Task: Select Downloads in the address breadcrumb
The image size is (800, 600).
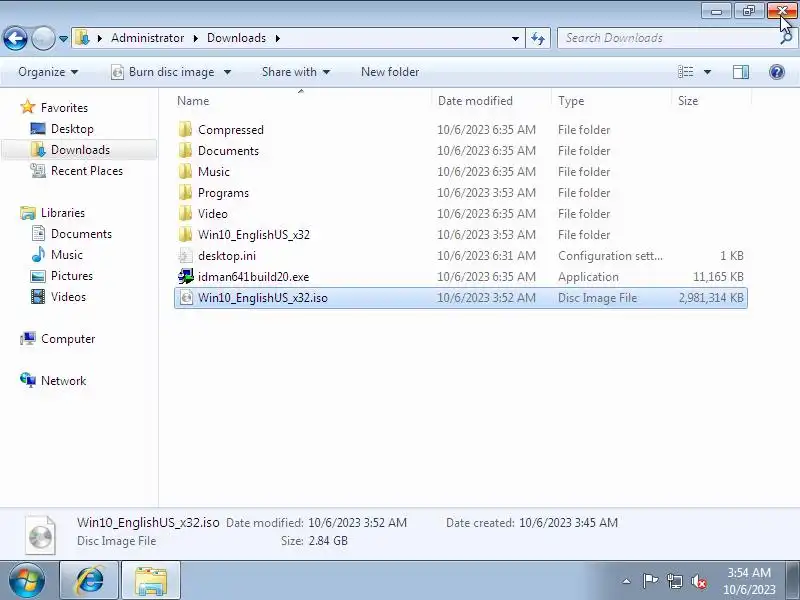Action: click(236, 38)
